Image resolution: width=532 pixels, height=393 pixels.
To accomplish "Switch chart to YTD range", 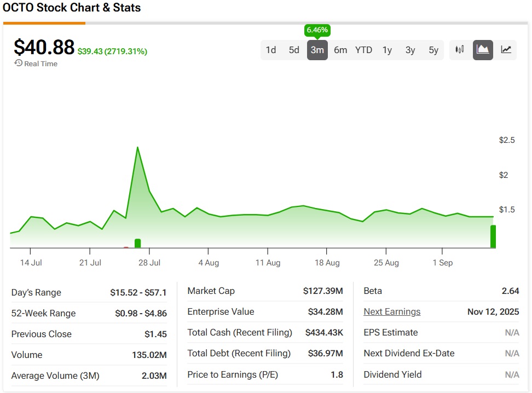I will [363, 50].
